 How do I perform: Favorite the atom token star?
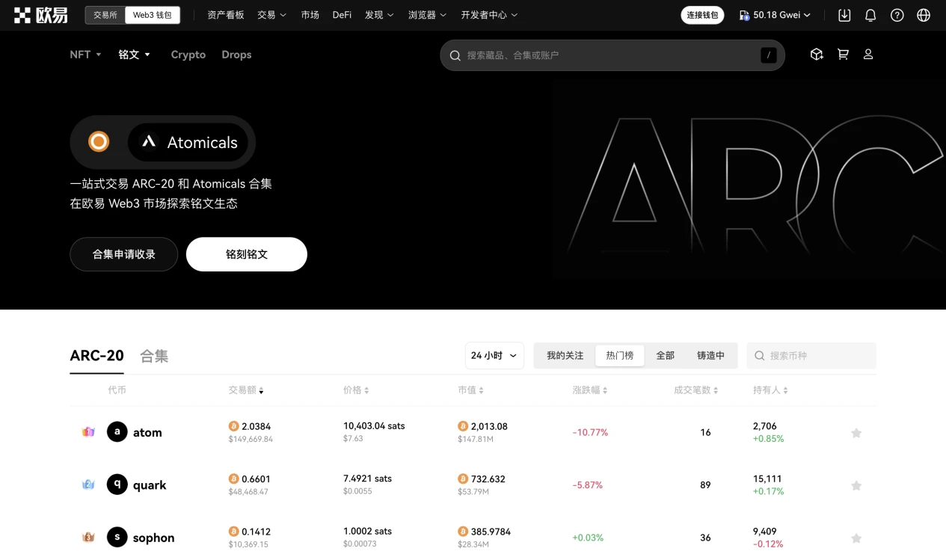click(856, 433)
